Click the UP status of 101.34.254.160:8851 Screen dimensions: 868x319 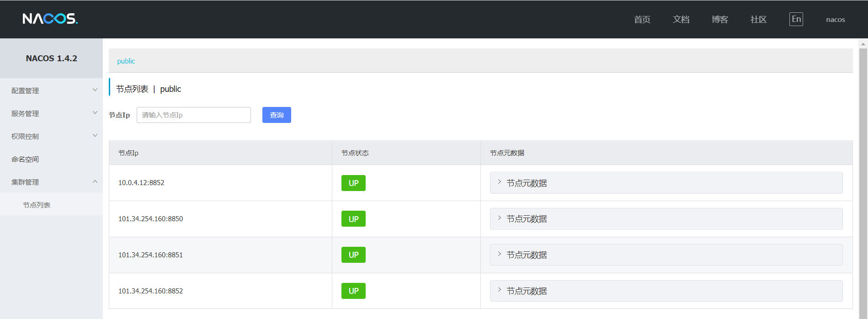click(353, 255)
